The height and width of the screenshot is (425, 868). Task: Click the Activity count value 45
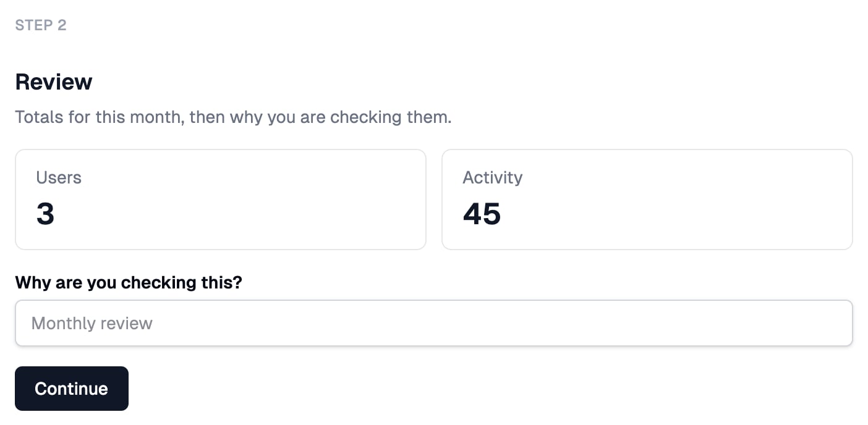pyautogui.click(x=482, y=214)
